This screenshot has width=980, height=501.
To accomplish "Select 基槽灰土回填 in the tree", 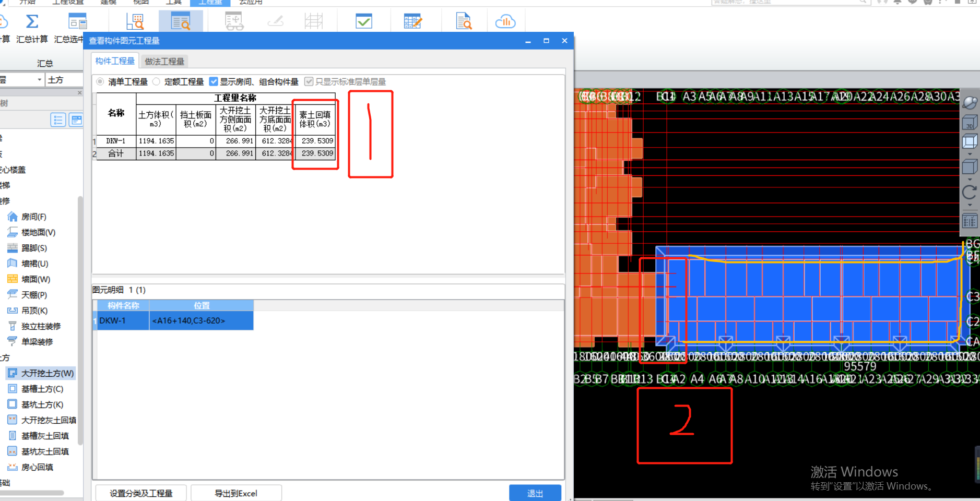I will click(x=44, y=436).
